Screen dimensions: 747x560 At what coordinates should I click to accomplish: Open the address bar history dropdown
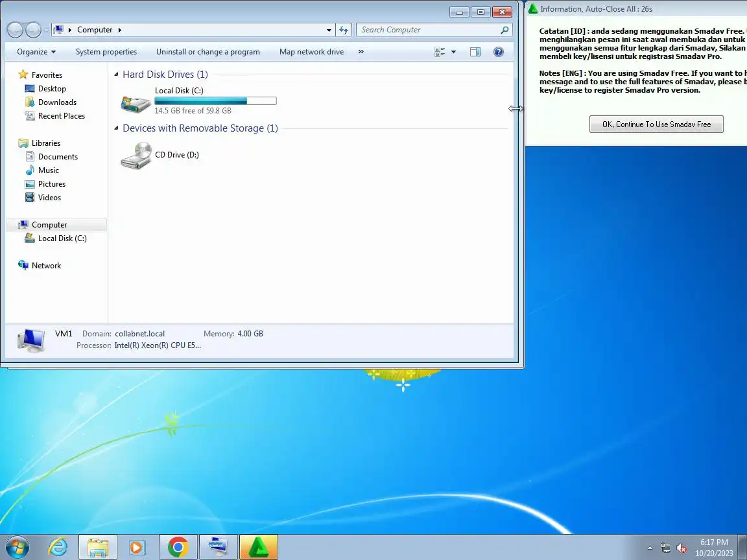(x=329, y=30)
